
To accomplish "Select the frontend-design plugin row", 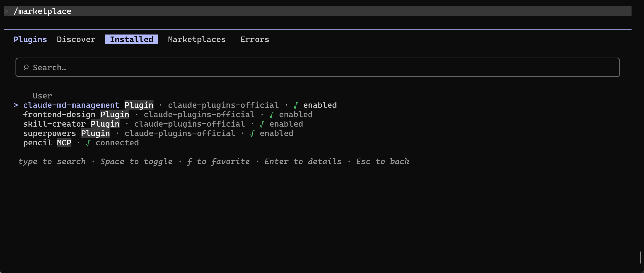I will click(x=168, y=115).
